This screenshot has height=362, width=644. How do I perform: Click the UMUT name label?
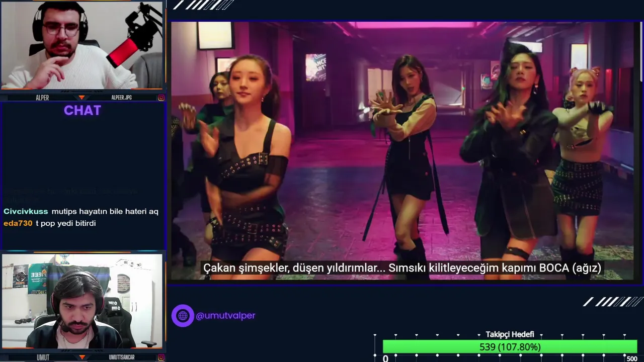click(x=43, y=357)
